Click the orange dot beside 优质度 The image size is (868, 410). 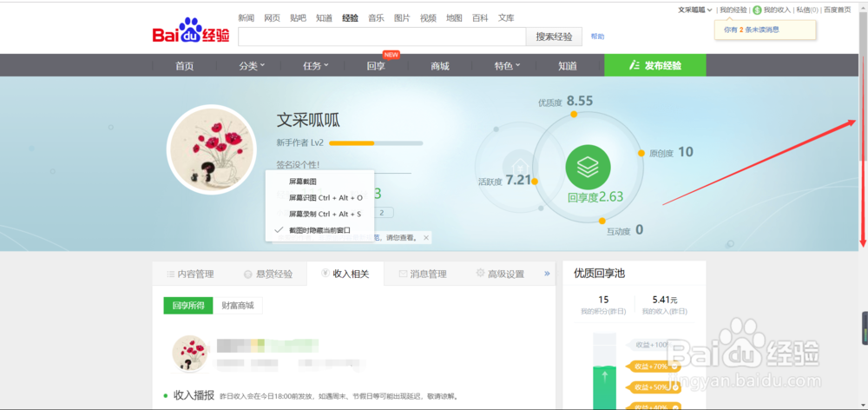pyautogui.click(x=574, y=114)
